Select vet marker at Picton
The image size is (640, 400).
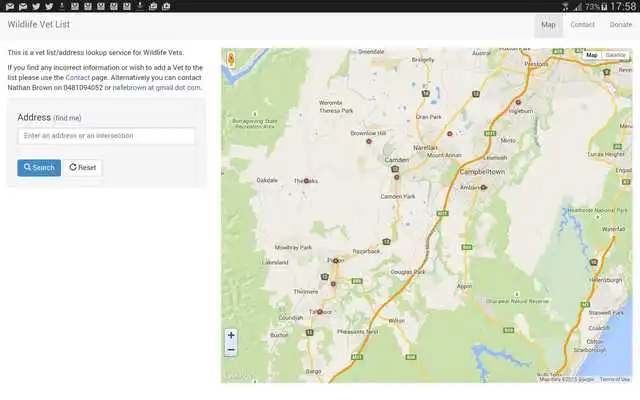click(x=336, y=261)
